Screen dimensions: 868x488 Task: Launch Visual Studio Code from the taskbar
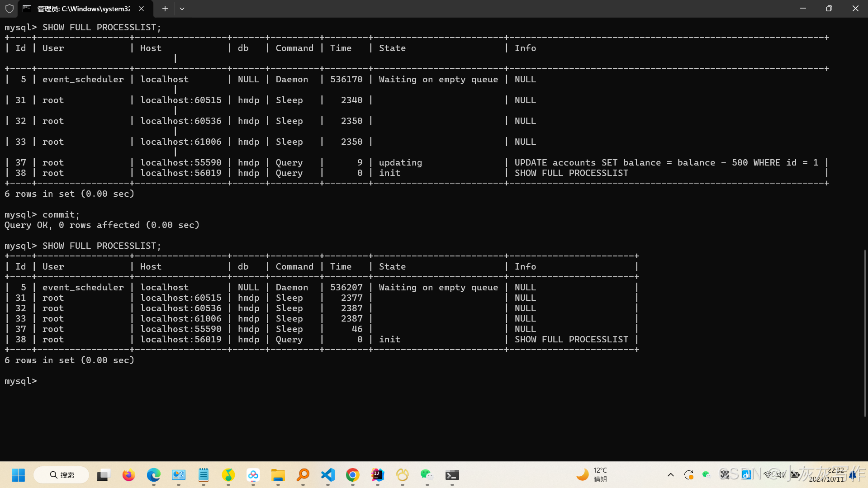click(x=327, y=475)
